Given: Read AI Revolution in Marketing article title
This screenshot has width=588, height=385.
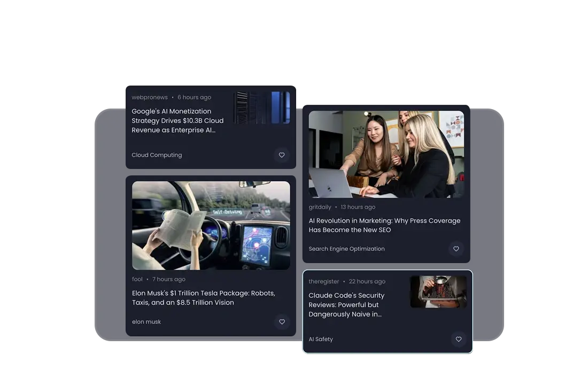Looking at the screenshot, I should click(384, 225).
